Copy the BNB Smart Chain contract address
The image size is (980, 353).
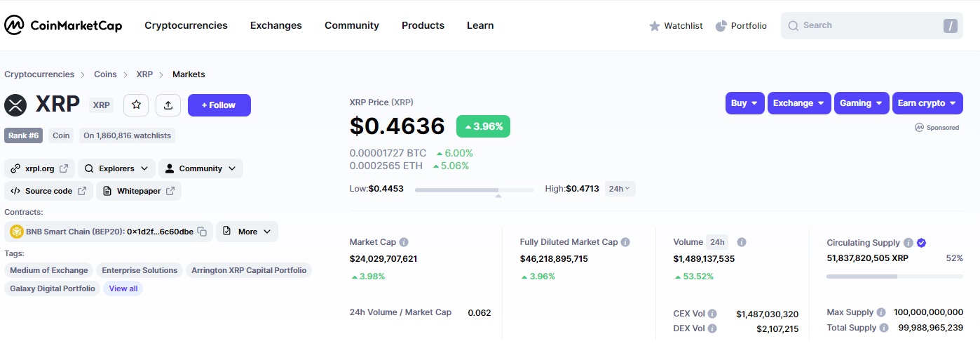[x=202, y=232]
